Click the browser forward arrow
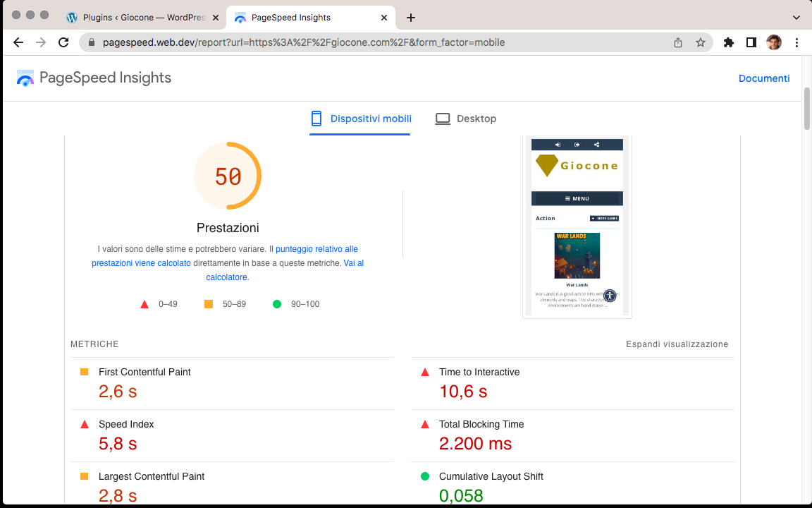812x508 pixels. coord(41,42)
